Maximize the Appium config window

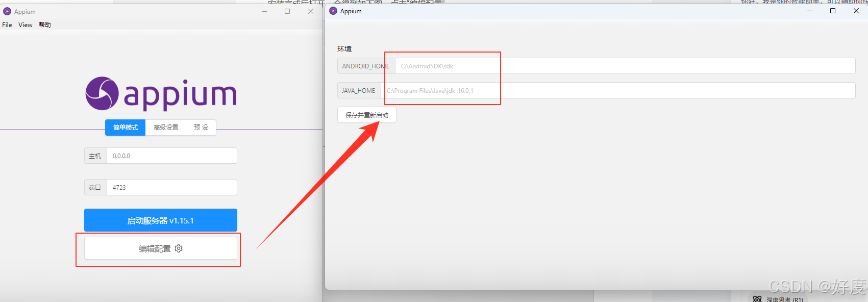point(833,11)
